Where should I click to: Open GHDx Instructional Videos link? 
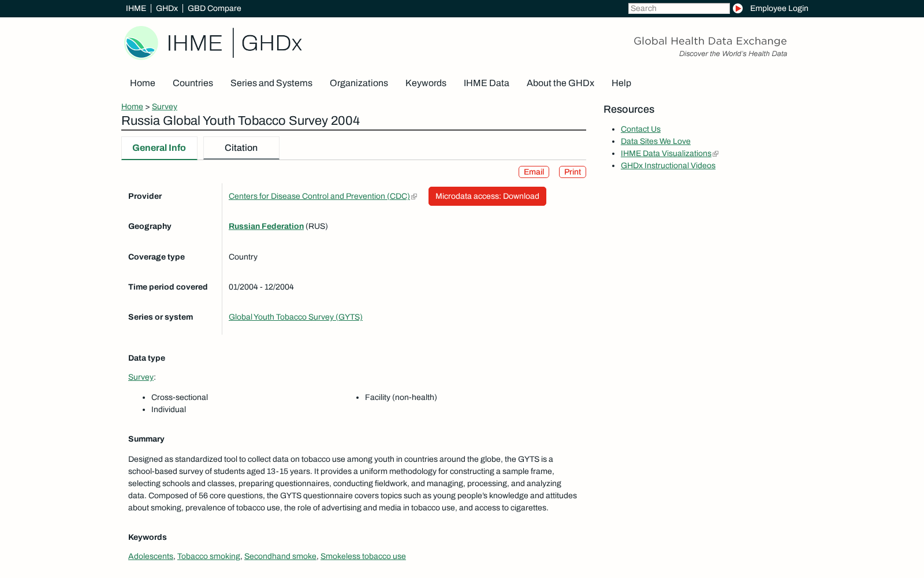(x=668, y=166)
